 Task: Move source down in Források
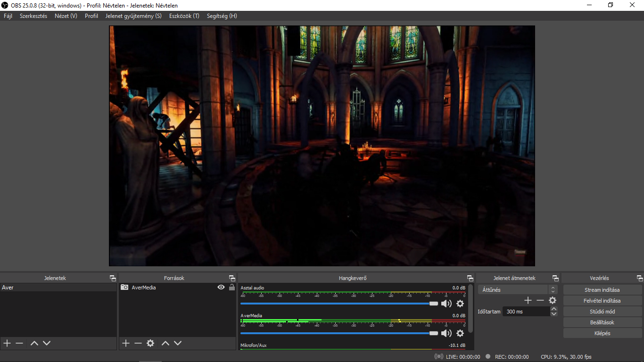(177, 343)
